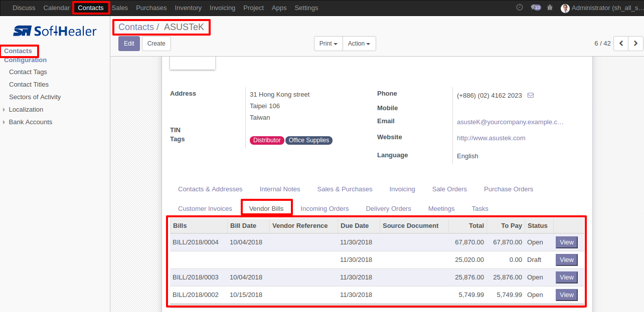
Task: Open the Settings menu
Action: [306, 8]
